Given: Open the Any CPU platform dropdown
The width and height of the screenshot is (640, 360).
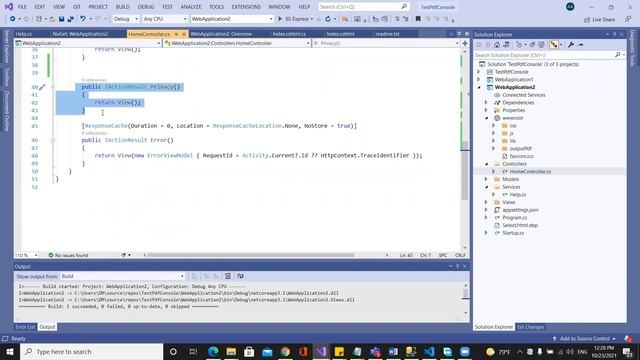Looking at the screenshot, I should (x=164, y=19).
